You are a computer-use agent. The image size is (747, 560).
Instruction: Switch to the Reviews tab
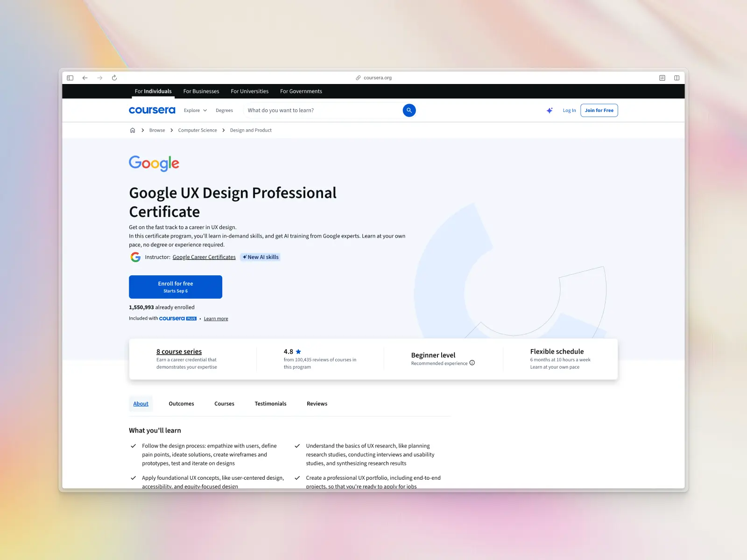pyautogui.click(x=317, y=404)
